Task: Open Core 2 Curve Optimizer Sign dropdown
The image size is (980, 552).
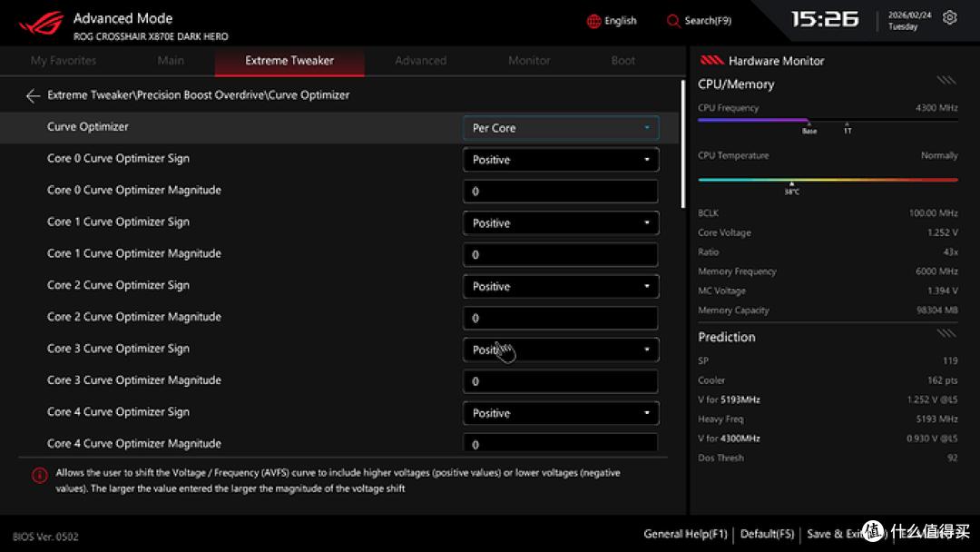Action: [561, 286]
